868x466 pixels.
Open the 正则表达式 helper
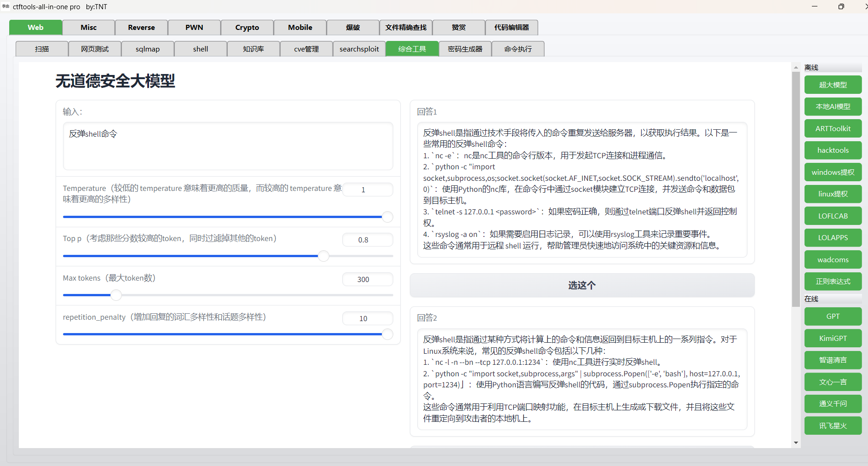coord(833,281)
